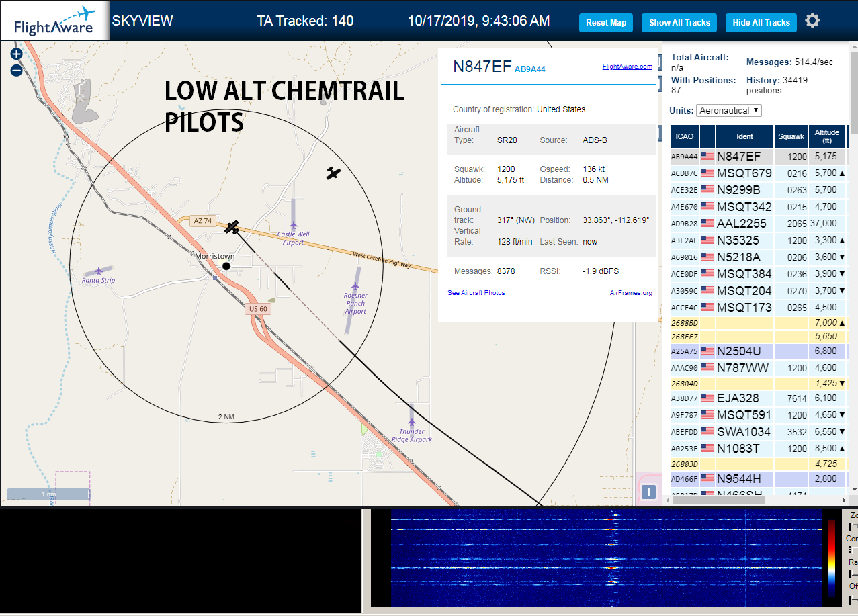Click the Roesner Ranch Airport icon
The width and height of the screenshot is (858, 616).
point(355,287)
